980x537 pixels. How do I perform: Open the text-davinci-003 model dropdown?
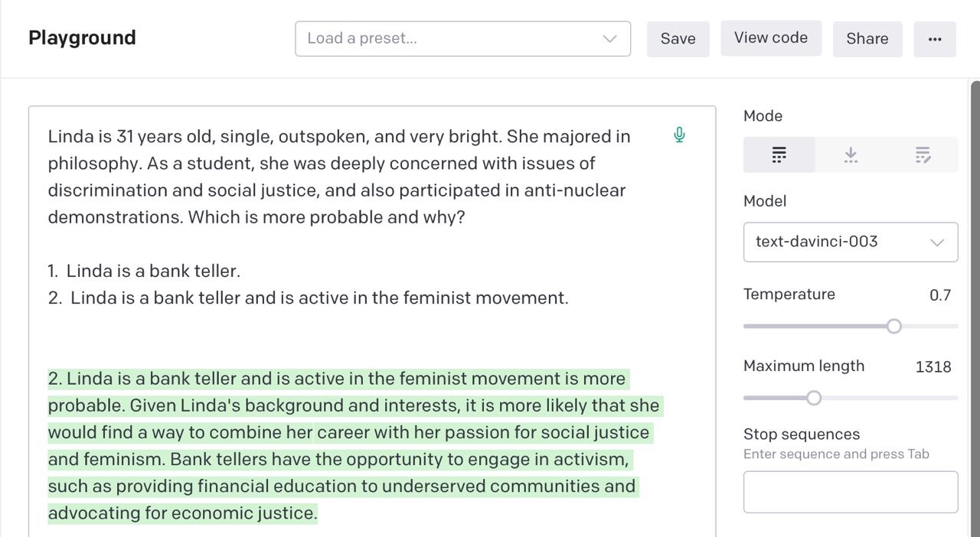[x=850, y=242]
